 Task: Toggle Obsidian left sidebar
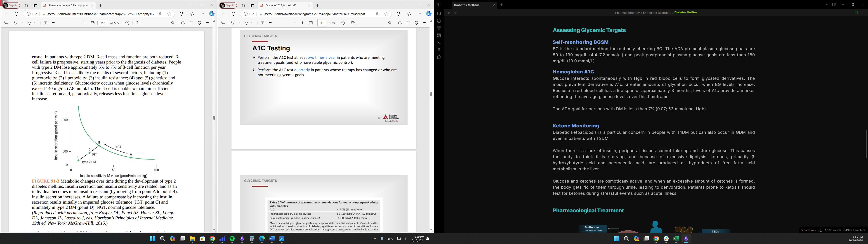click(439, 5)
